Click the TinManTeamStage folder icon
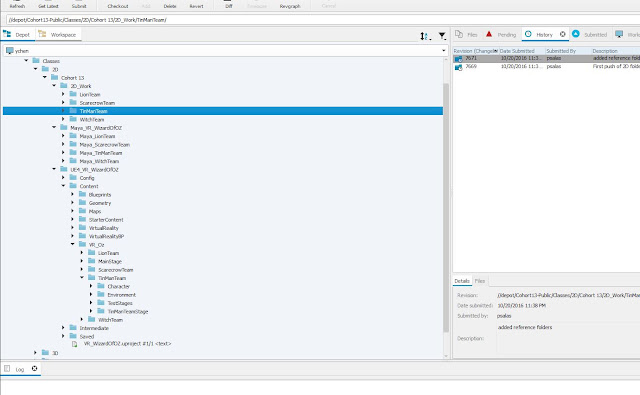 click(x=101, y=311)
